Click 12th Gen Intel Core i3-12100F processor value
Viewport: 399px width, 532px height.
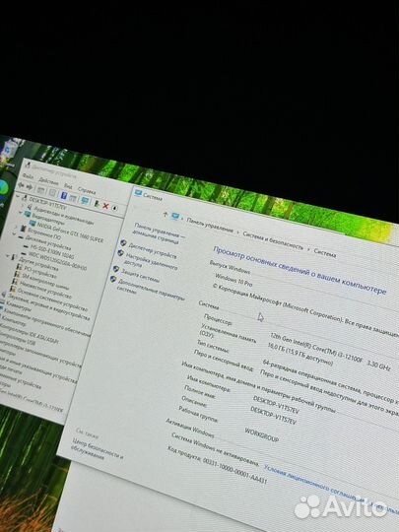click(330, 351)
